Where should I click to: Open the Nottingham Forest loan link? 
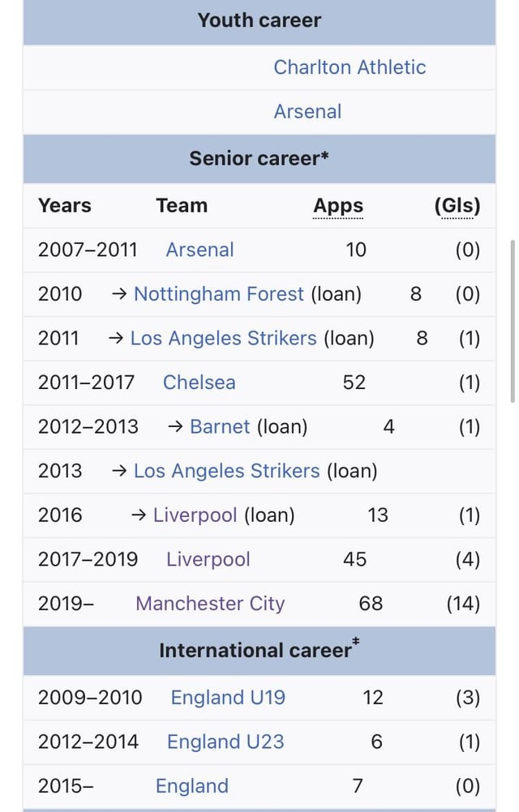point(218,293)
